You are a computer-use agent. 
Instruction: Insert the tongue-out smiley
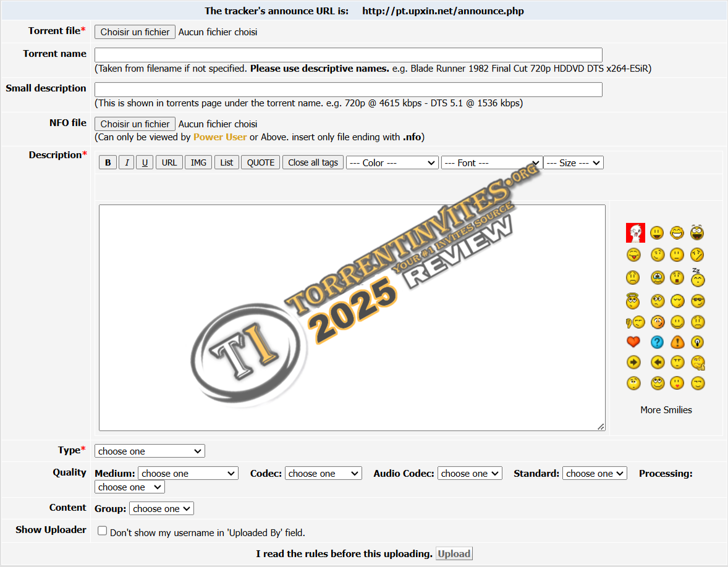click(633, 254)
